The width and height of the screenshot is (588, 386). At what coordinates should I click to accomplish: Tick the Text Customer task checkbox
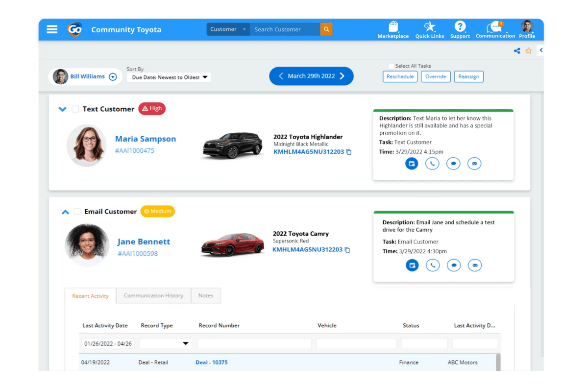(75, 109)
